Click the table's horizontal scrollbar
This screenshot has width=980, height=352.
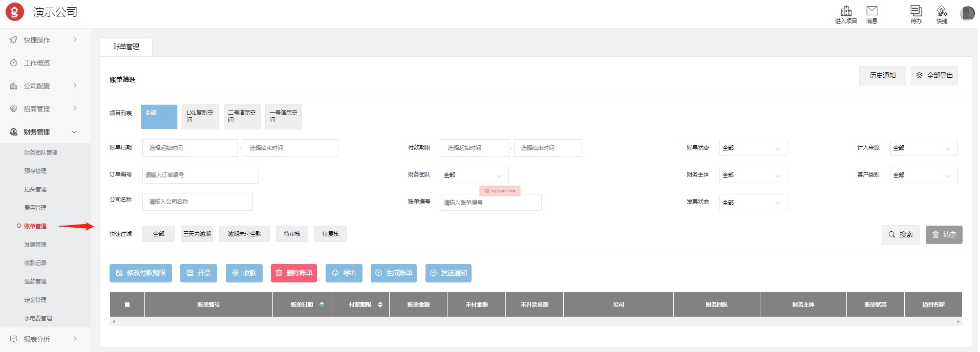coord(536,322)
